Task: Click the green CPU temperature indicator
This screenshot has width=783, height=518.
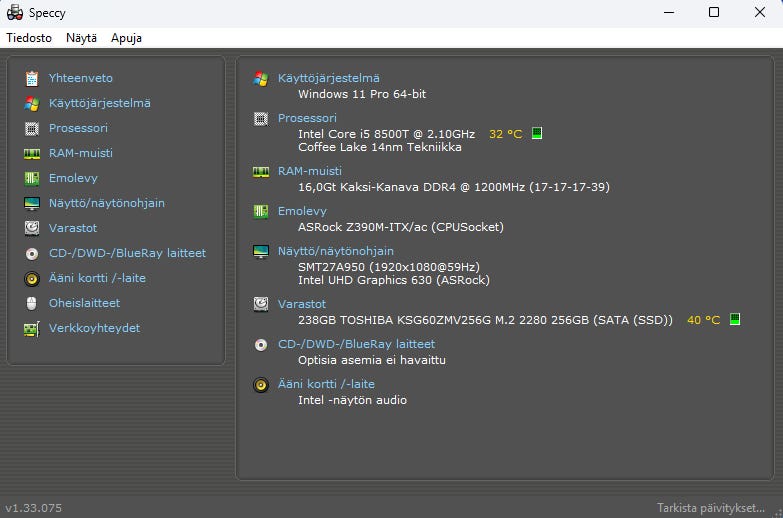Action: pos(537,133)
